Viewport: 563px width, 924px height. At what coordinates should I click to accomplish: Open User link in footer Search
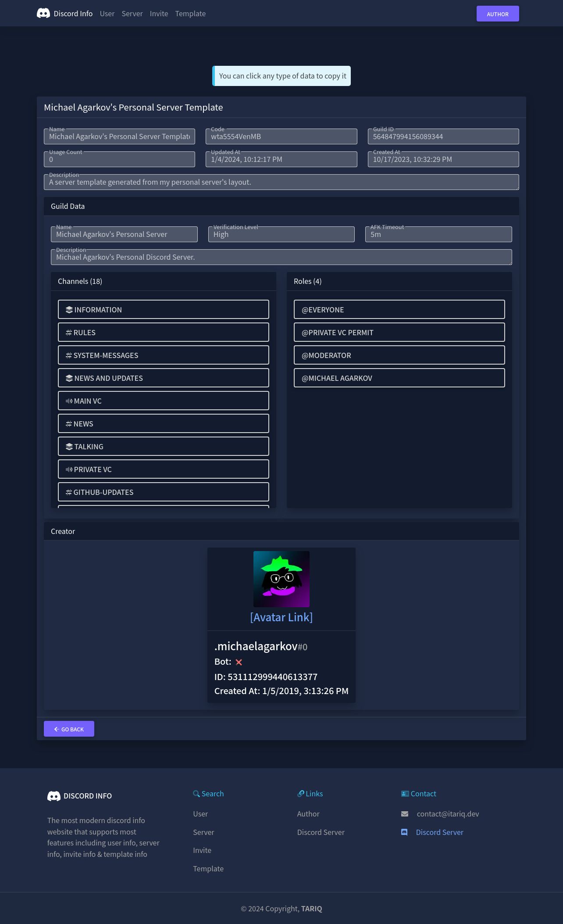tap(200, 814)
